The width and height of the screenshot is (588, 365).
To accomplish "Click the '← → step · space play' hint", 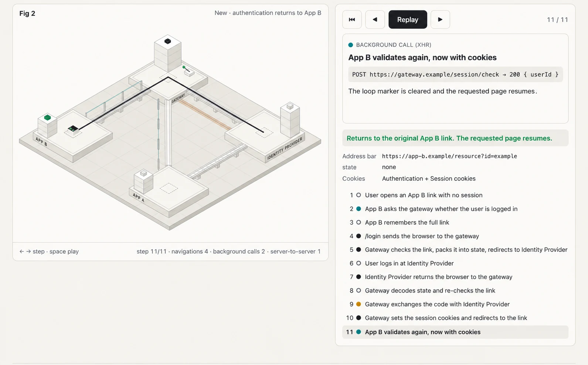I will pos(49,252).
